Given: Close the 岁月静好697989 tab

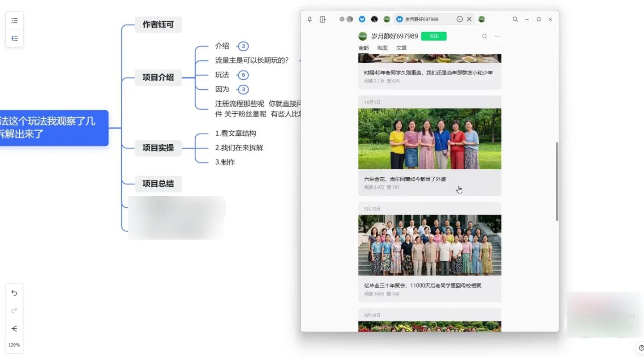Looking at the screenshot, I should coord(469,19).
